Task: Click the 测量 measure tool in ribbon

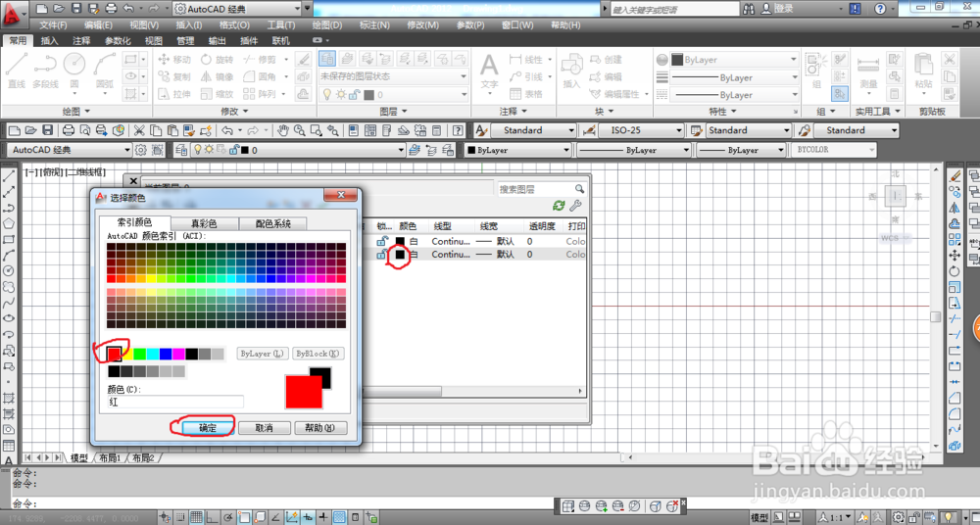Action: (x=868, y=72)
